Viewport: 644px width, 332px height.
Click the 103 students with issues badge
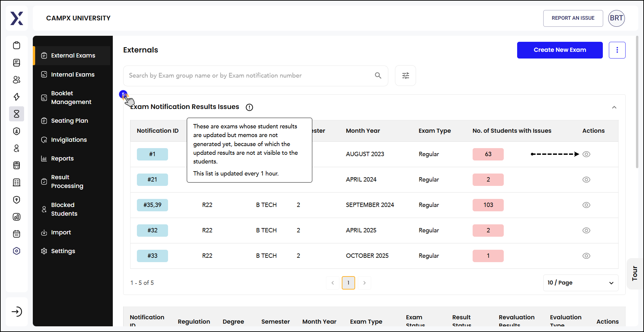pos(488,205)
